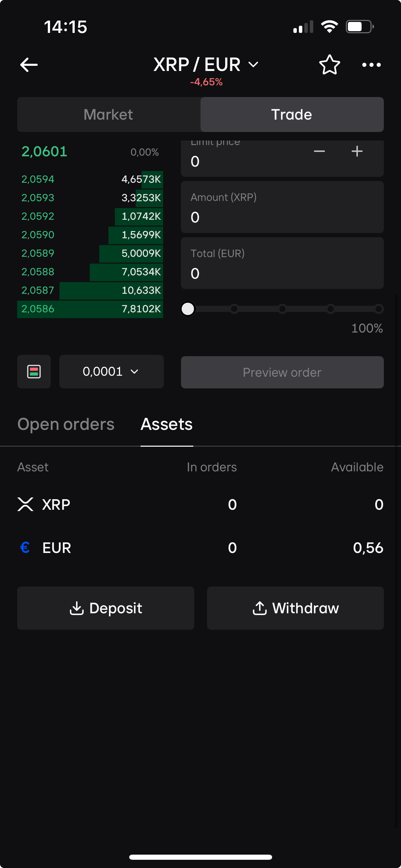Toggle the order book layout icon

tap(34, 372)
